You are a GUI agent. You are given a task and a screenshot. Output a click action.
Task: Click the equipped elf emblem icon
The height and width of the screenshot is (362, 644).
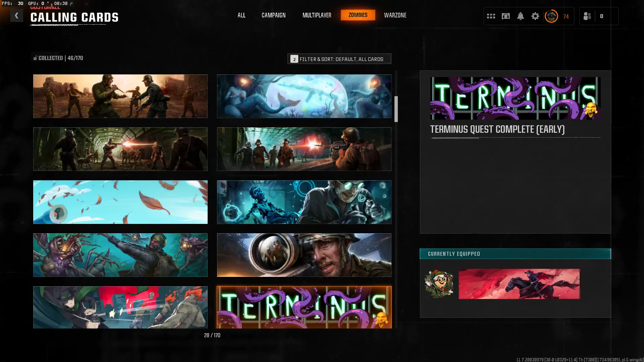(x=439, y=284)
